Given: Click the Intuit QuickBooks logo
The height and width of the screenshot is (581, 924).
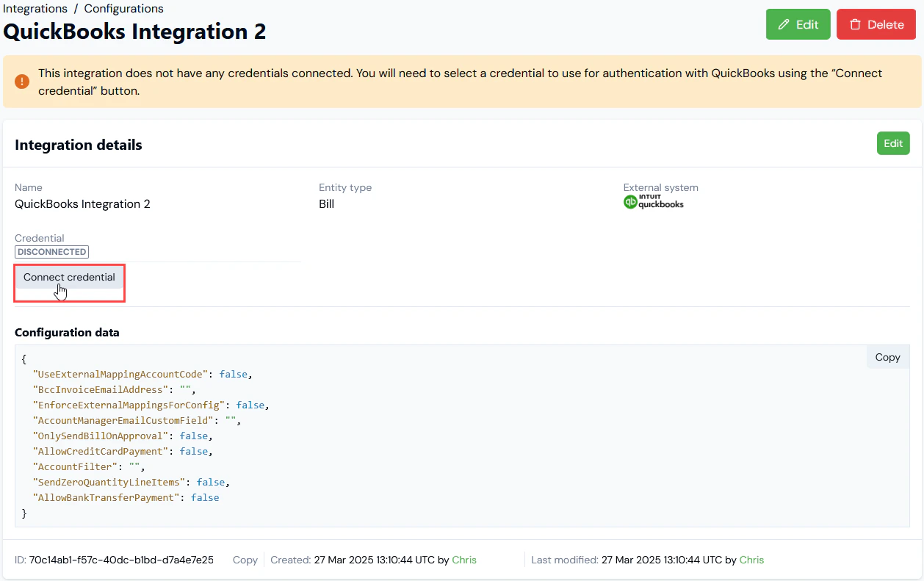Looking at the screenshot, I should pos(654,202).
